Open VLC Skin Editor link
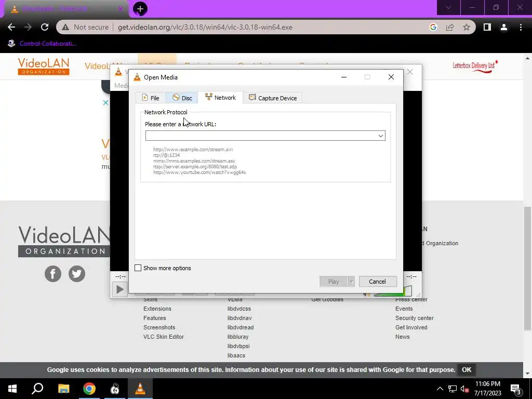The width and height of the screenshot is (532, 399). pos(164,337)
